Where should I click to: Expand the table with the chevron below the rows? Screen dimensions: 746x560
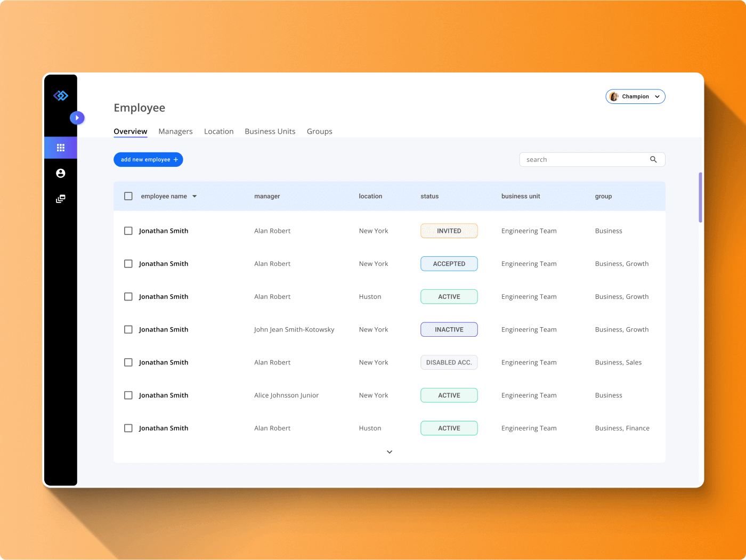pyautogui.click(x=390, y=451)
